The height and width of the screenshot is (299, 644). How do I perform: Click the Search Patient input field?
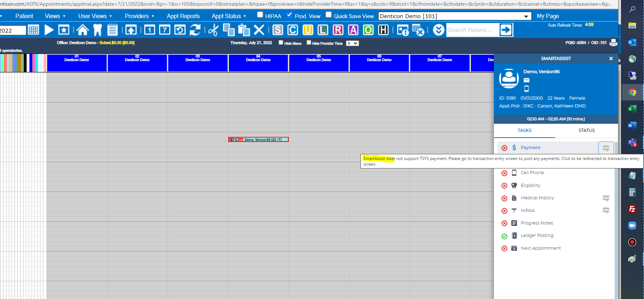tap(473, 30)
